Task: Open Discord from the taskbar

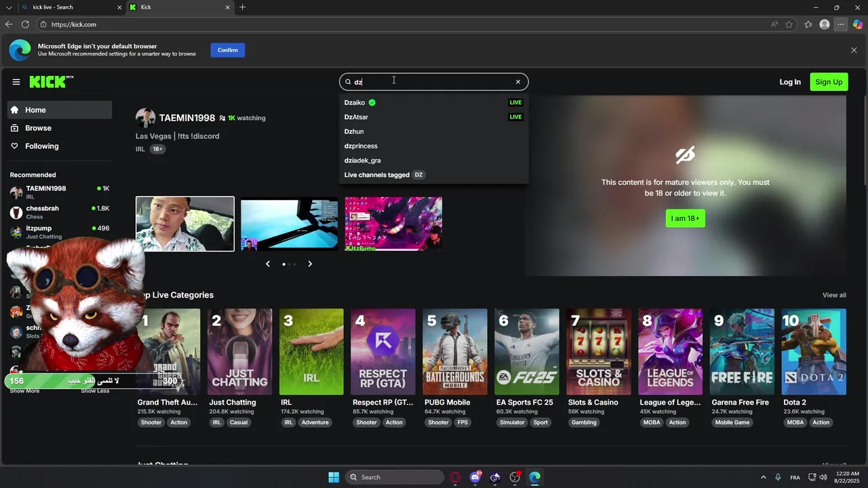Action: (x=475, y=477)
